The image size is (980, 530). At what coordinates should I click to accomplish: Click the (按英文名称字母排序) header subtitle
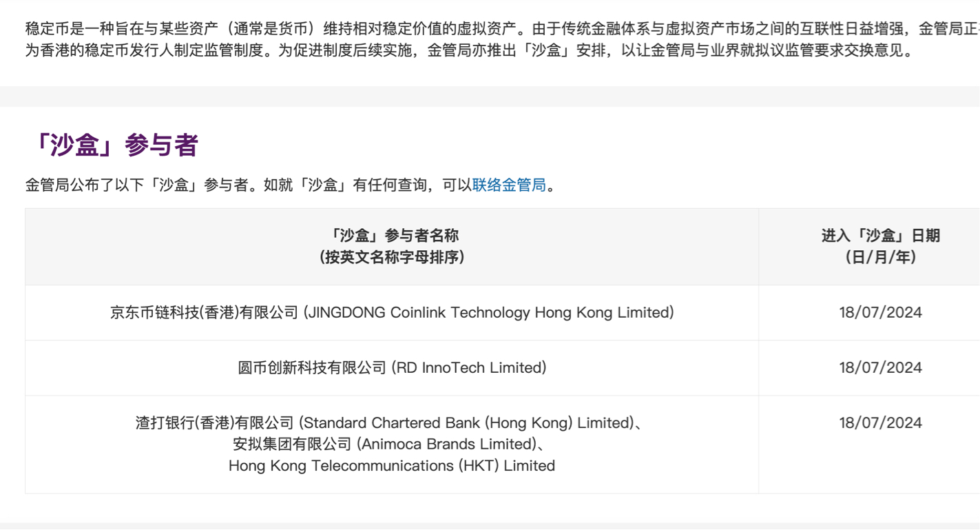tap(392, 257)
